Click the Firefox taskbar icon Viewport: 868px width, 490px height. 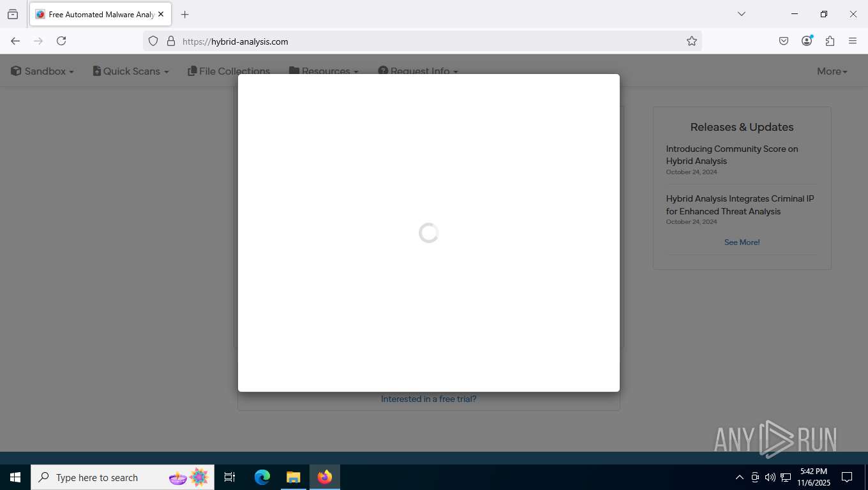pos(325,477)
